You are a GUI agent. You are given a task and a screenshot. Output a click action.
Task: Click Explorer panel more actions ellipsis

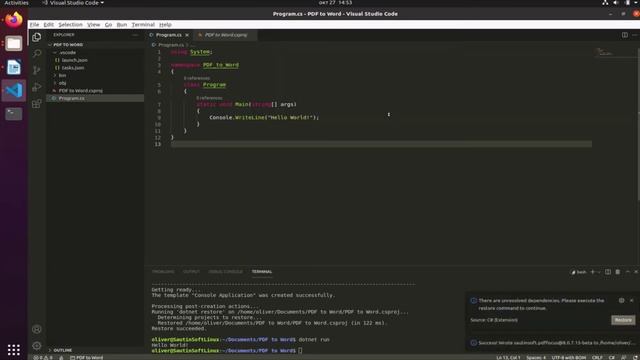(135, 35)
